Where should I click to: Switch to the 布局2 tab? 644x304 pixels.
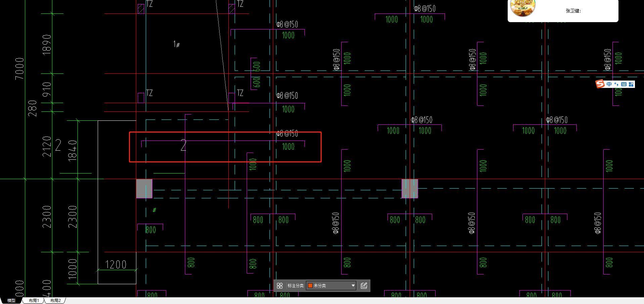[55, 300]
